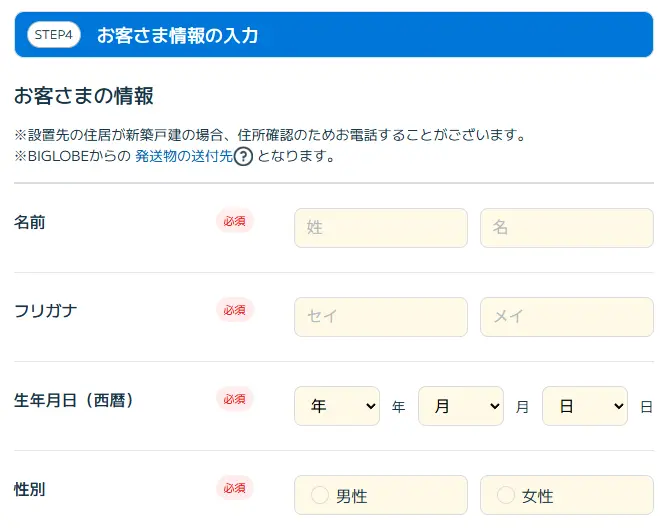
Task: Click the フリガナ field label
Action: click(46, 311)
